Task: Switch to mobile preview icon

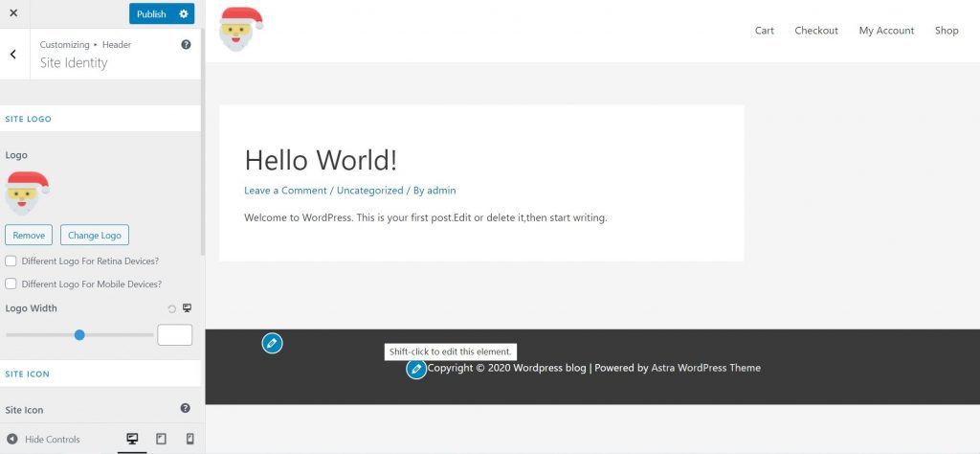Action: [189, 439]
